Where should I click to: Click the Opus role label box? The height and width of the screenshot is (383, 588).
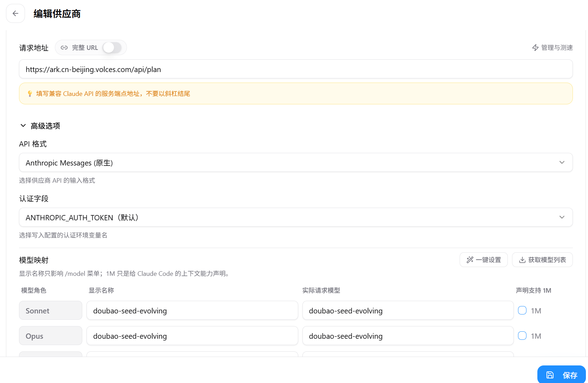coord(51,336)
